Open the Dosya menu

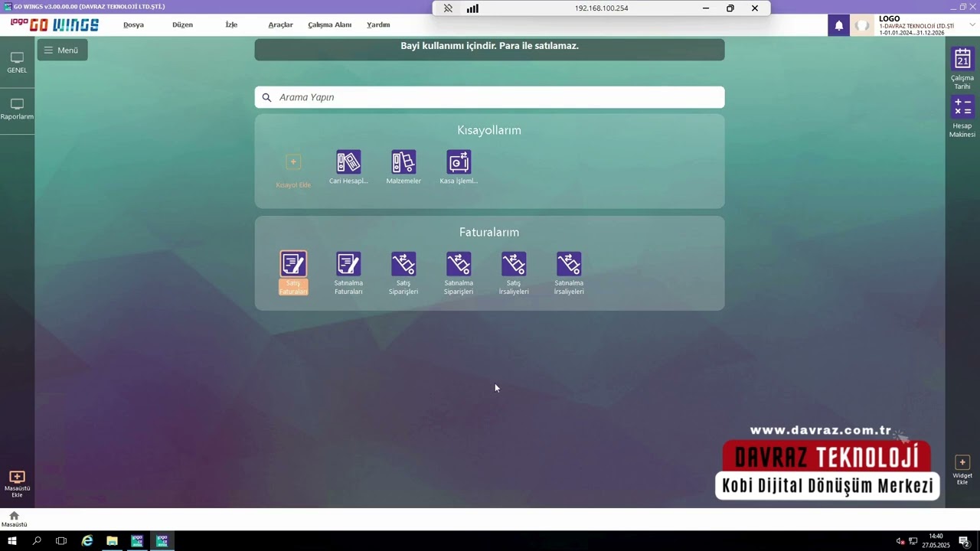click(x=133, y=24)
